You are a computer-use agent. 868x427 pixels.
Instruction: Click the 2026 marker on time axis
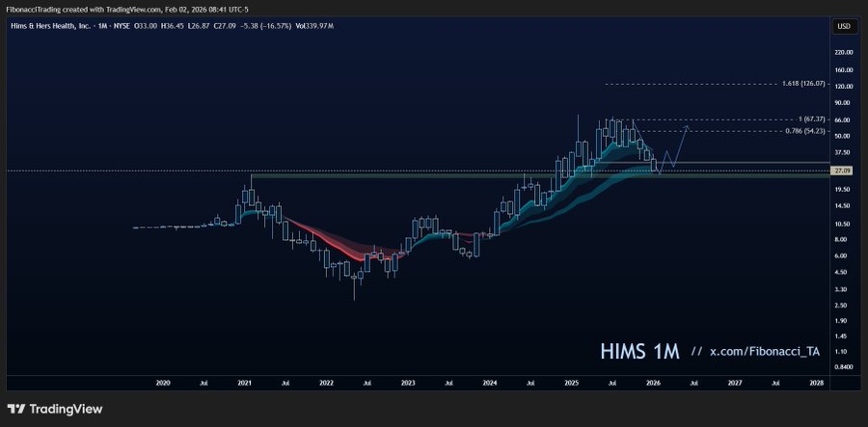click(x=654, y=383)
